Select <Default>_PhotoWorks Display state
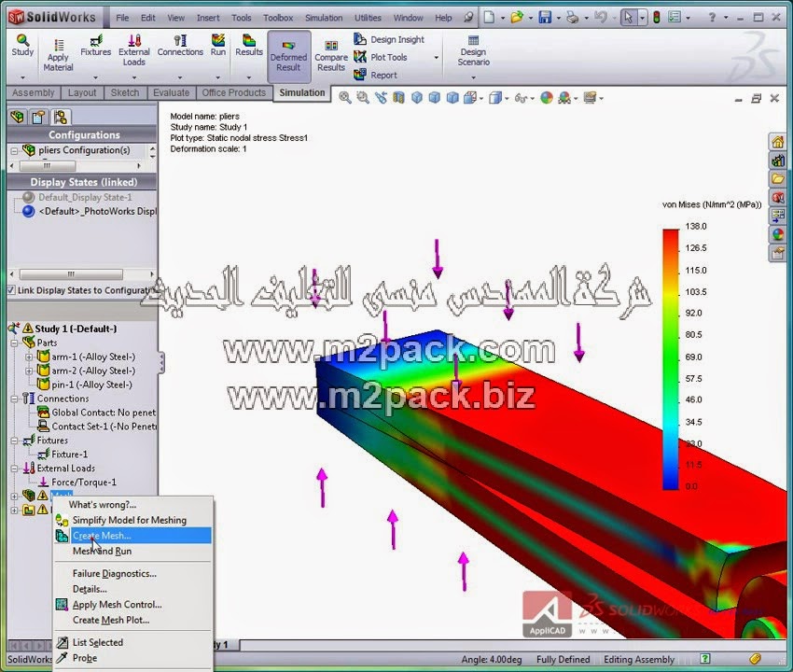This screenshot has width=793, height=672. pos(98,211)
